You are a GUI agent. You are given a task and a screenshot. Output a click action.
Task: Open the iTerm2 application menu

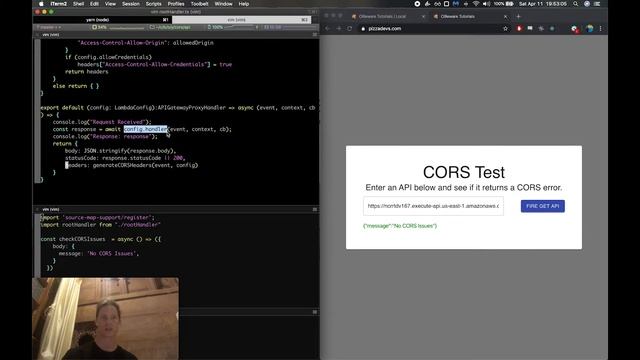pyautogui.click(x=58, y=4)
